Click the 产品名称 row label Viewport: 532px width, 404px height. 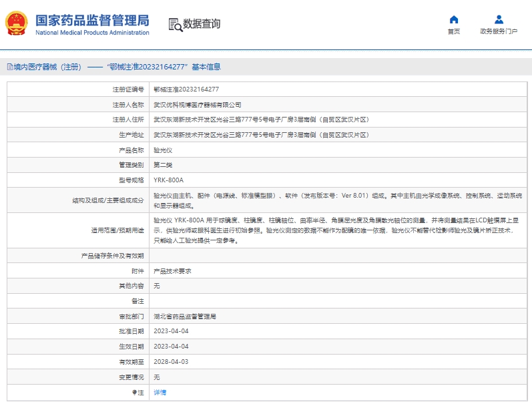pyautogui.click(x=131, y=150)
